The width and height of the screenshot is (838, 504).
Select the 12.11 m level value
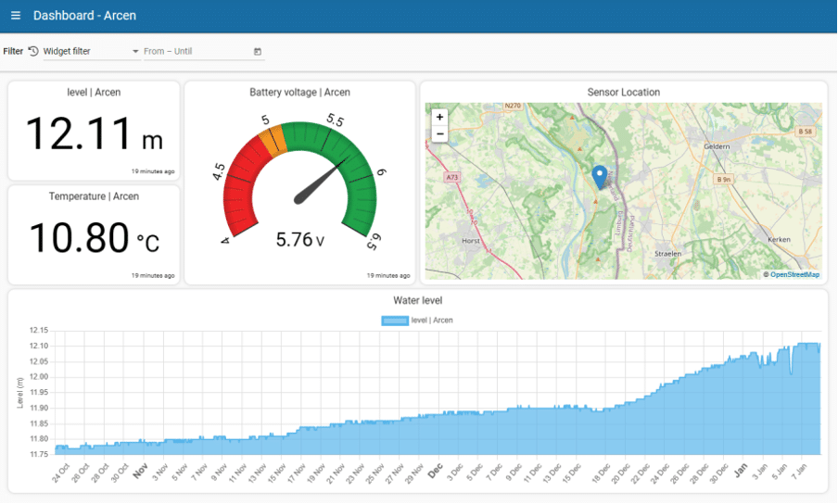tap(94, 133)
